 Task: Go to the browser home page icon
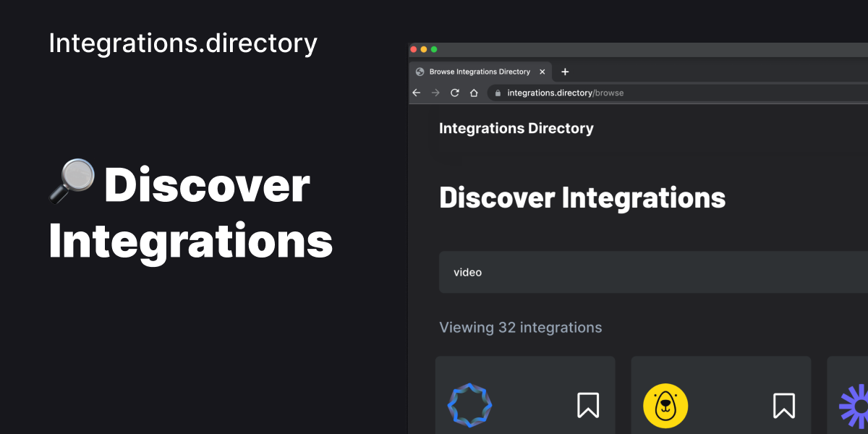[474, 93]
